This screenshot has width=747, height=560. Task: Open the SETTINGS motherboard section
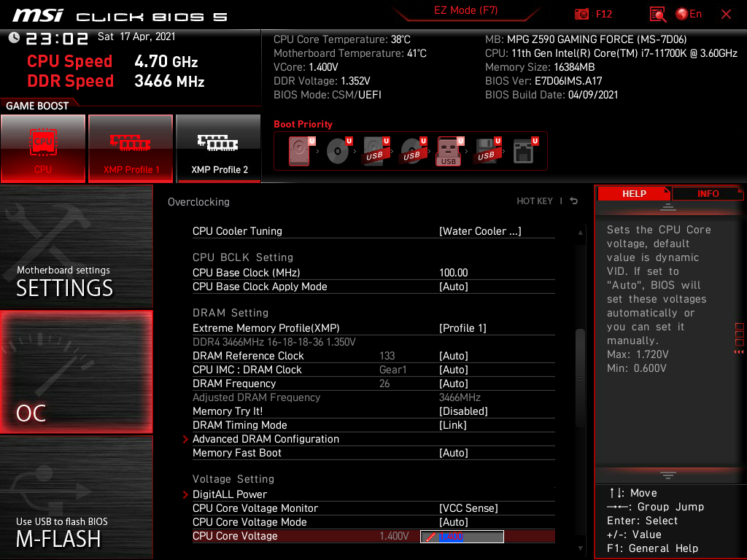(76, 246)
